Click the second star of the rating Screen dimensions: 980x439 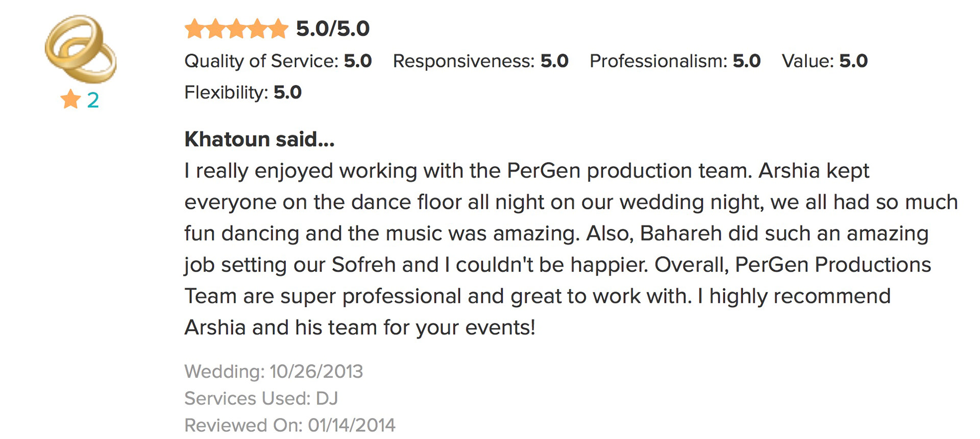point(215,29)
